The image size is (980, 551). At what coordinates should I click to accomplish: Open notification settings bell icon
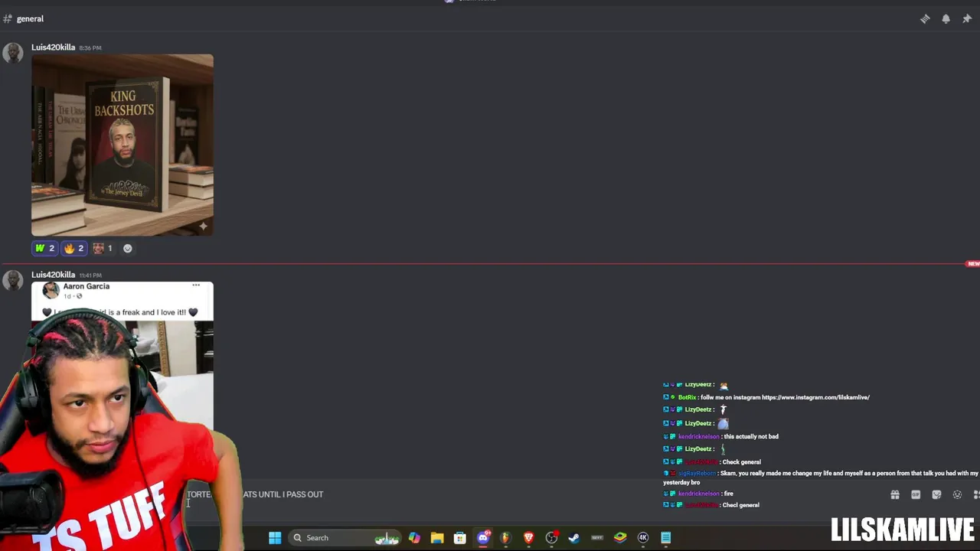pyautogui.click(x=946, y=19)
